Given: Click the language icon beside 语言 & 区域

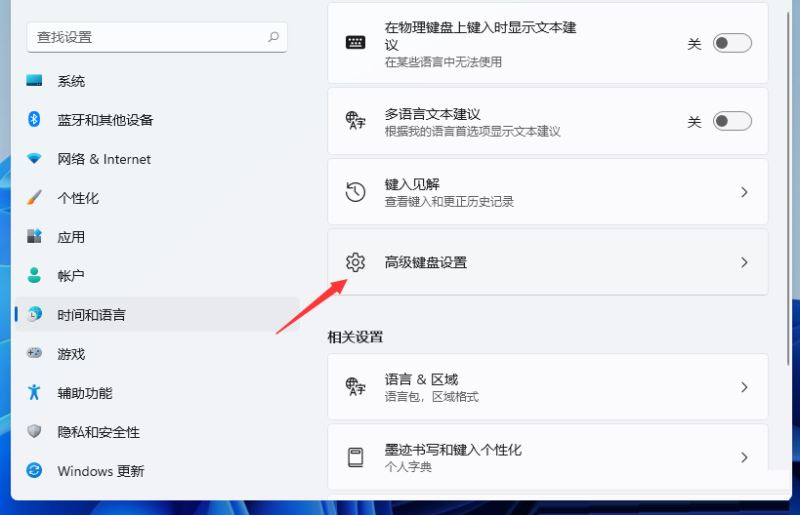Looking at the screenshot, I should [356, 386].
